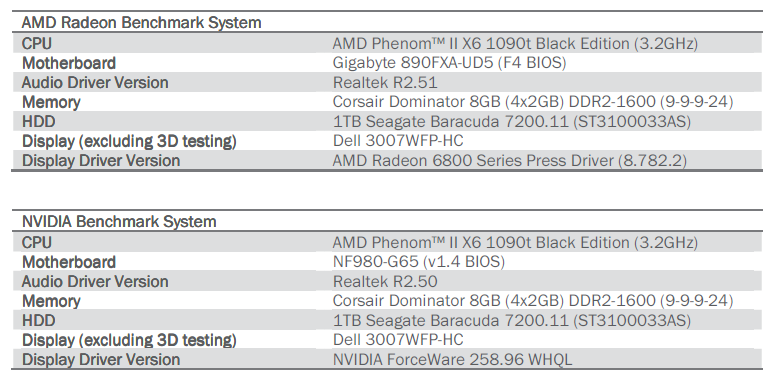Select the CPU label in AMD table
Viewport: 776px width, 384px height.
tap(37, 44)
